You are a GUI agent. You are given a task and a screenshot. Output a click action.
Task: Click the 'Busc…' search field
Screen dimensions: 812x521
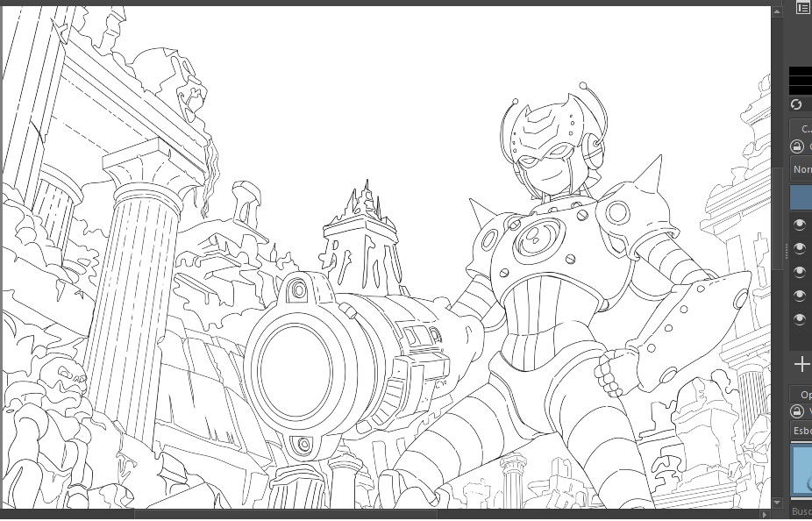801,511
